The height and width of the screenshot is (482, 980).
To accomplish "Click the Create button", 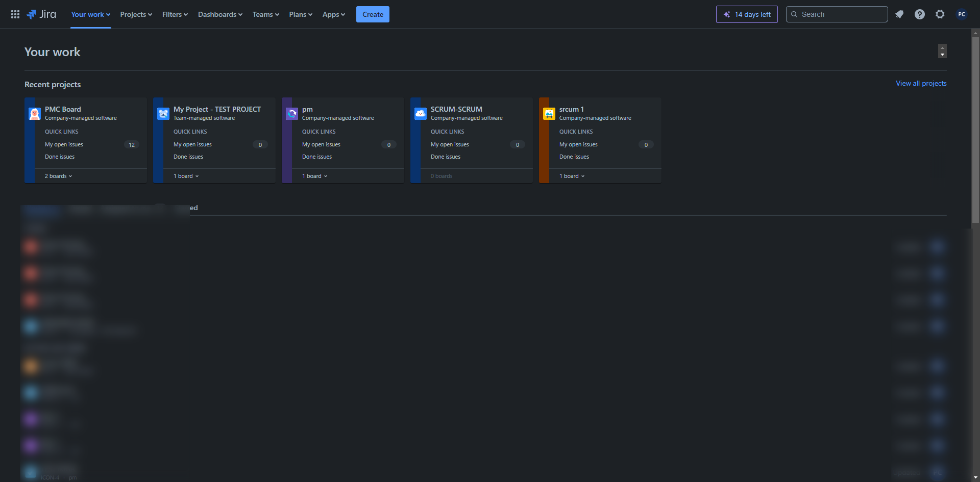I will (373, 14).
